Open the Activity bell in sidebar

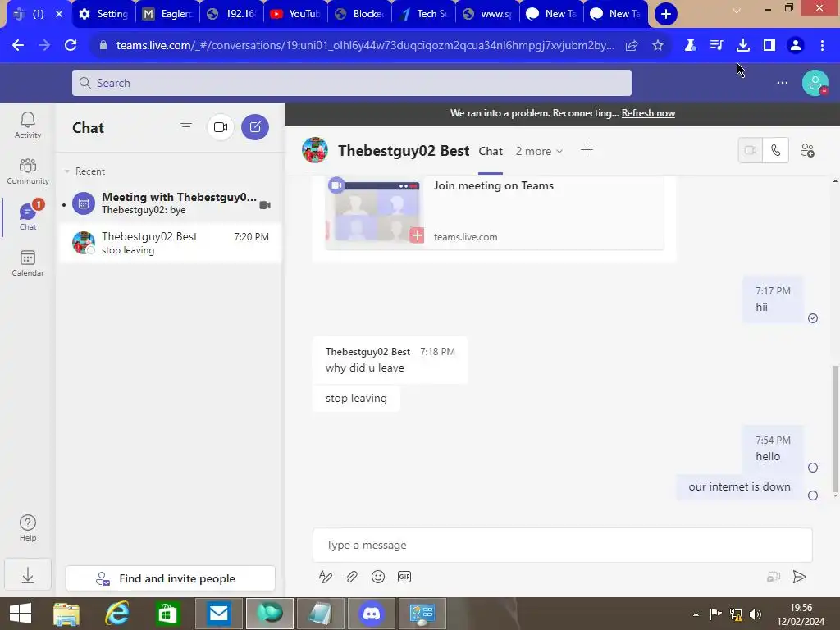click(x=27, y=125)
